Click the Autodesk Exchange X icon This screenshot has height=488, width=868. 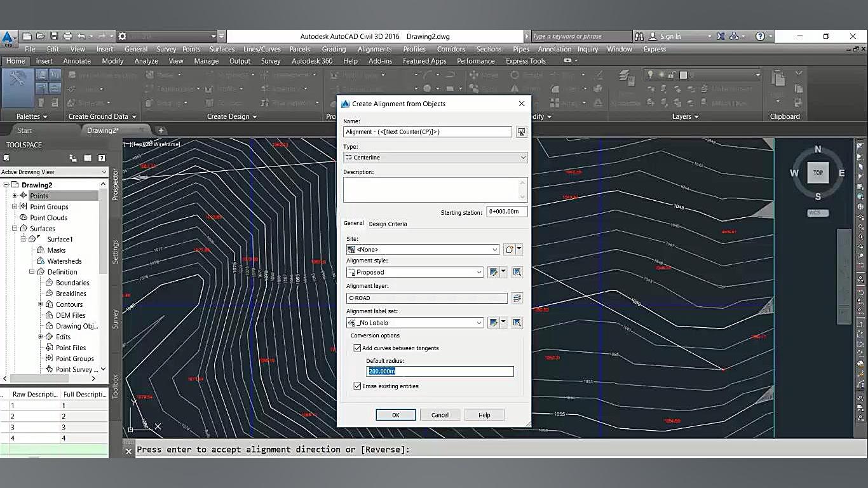coord(721,36)
